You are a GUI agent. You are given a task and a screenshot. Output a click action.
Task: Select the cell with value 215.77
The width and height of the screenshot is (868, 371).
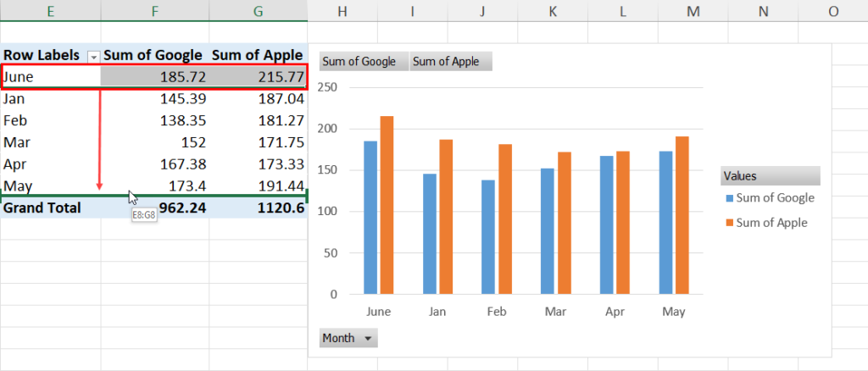pos(258,77)
